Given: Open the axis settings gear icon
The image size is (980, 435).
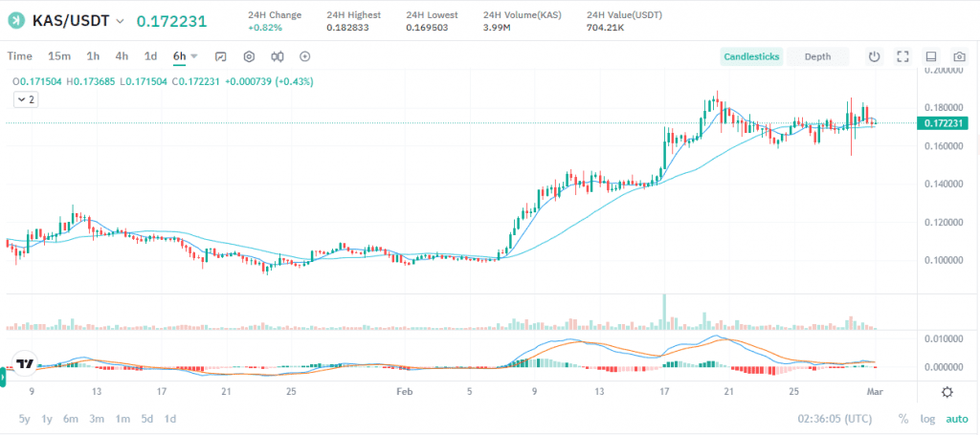Looking at the screenshot, I should pyautogui.click(x=947, y=392).
